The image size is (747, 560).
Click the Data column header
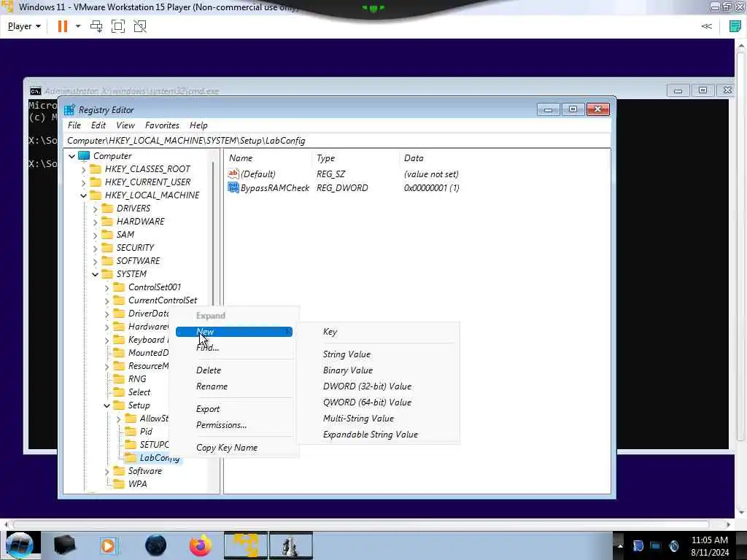click(x=414, y=158)
